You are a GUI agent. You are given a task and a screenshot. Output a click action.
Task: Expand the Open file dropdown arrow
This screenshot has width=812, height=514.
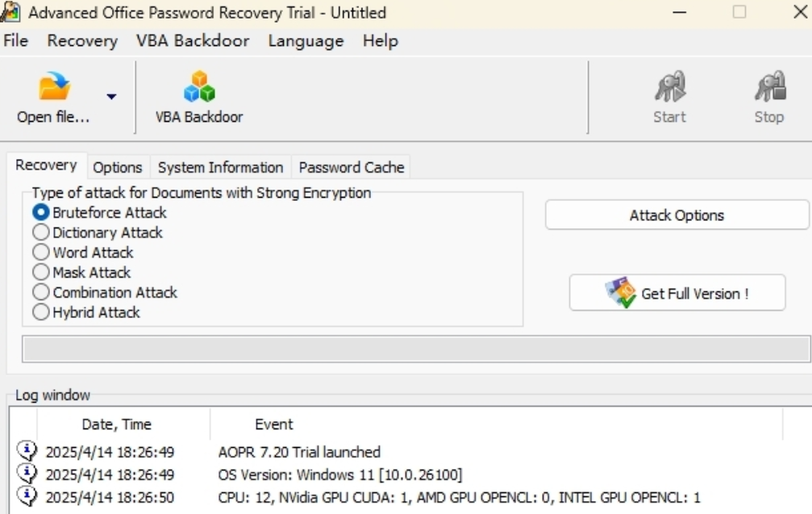coord(111,96)
